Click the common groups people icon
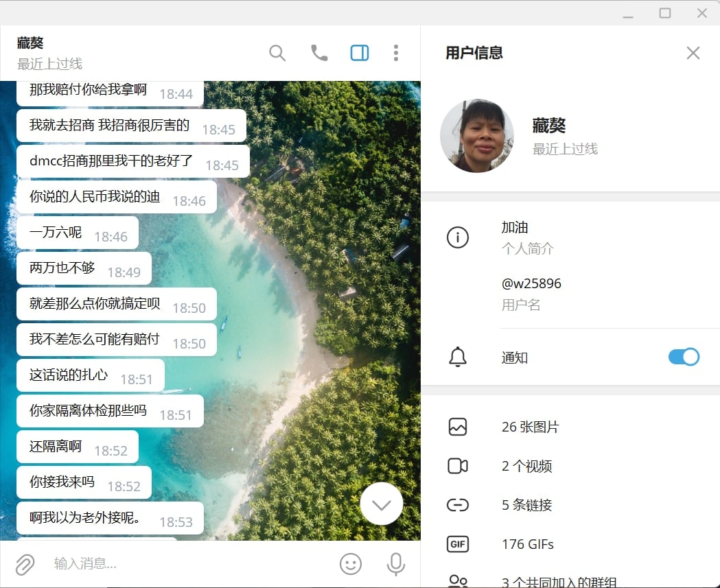The height and width of the screenshot is (588, 720). [x=458, y=581]
